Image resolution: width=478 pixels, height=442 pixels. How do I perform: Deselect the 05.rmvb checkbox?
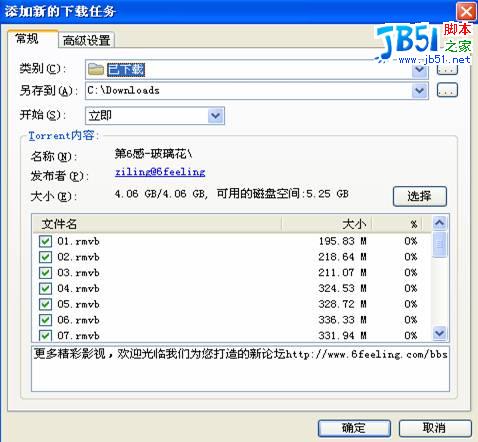pos(45,304)
